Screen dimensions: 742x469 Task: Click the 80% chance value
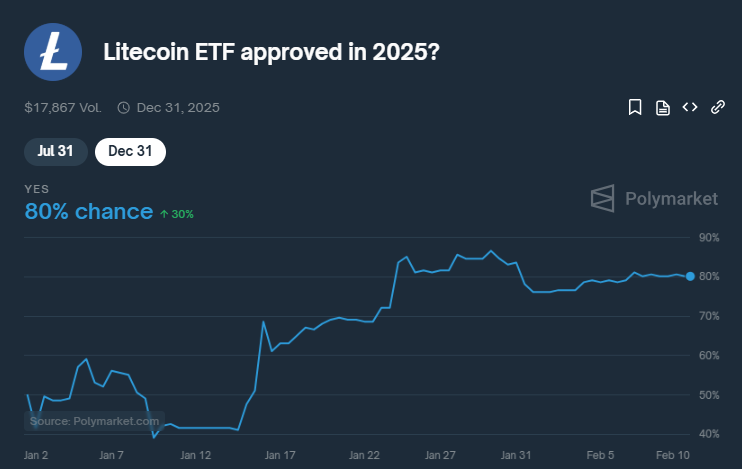tap(88, 212)
